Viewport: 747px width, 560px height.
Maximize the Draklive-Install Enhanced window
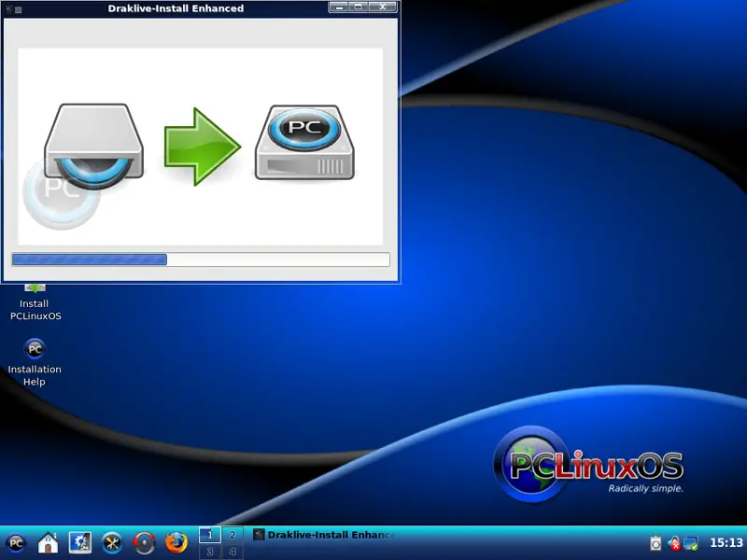[x=359, y=7]
